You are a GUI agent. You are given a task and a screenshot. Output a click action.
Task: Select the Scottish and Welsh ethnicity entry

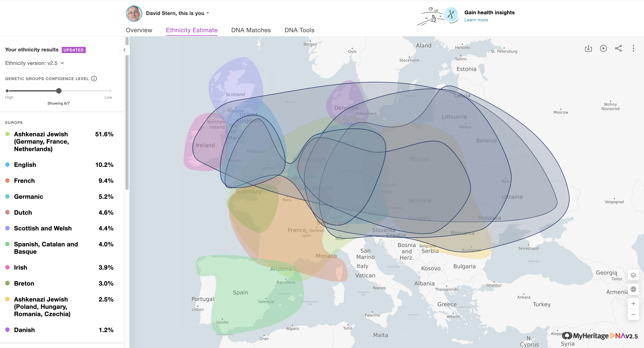(x=43, y=228)
